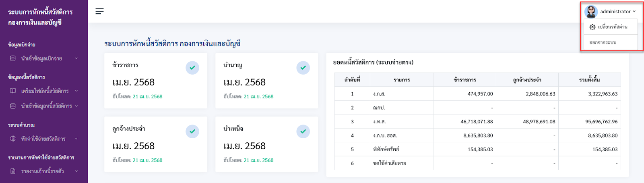Expand the เตรียมไฟล์หนี้สวัสดิการ chevron
Viewport: 644px width, 183px height.
[76, 91]
